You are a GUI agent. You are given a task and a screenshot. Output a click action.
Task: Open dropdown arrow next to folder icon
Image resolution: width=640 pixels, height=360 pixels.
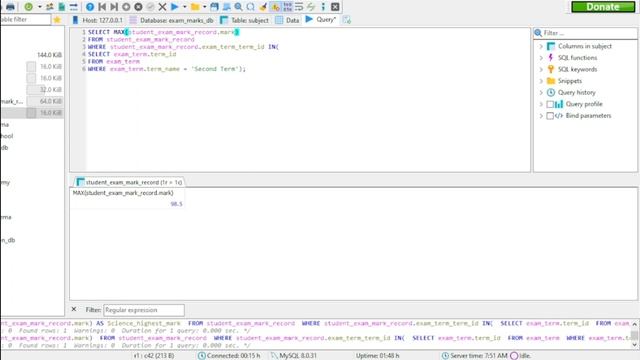204,7
